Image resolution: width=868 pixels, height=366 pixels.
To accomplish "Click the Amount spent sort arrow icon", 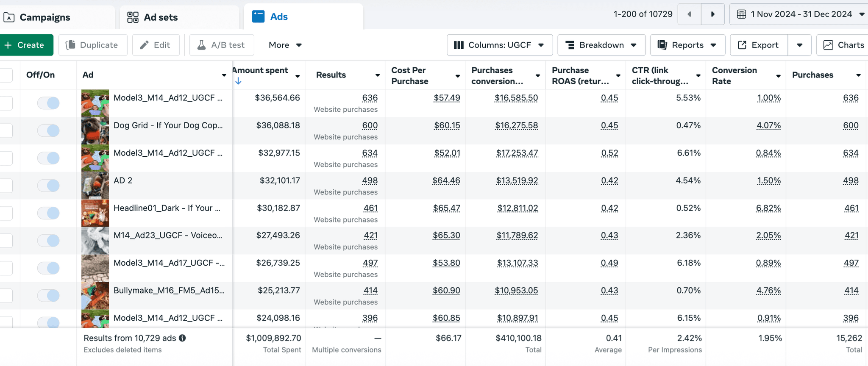I will 238,81.
